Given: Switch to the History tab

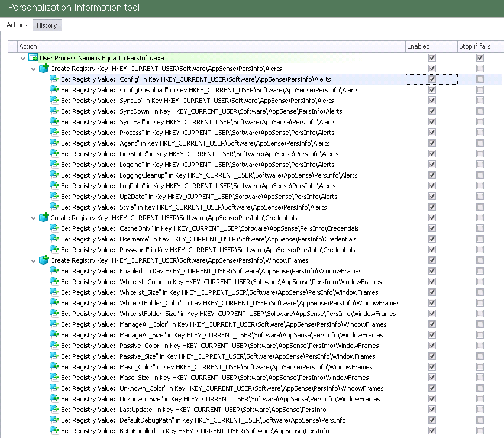Looking at the screenshot, I should pos(47,25).
